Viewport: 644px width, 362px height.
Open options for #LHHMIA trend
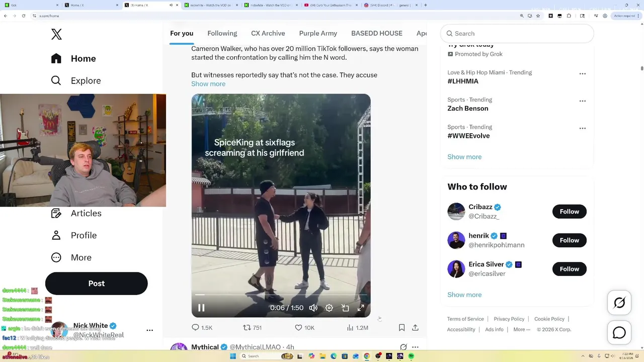[583, 73]
